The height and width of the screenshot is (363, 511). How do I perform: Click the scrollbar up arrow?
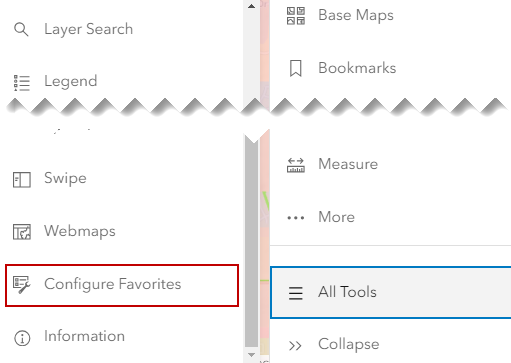point(252,6)
